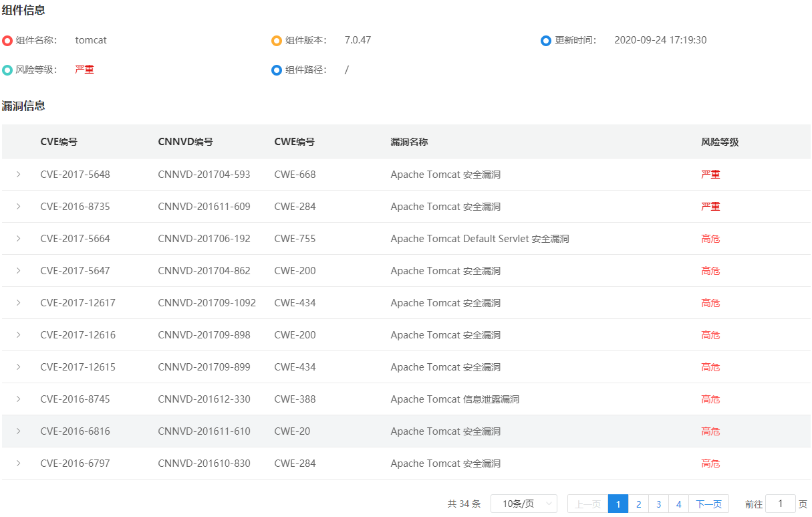Click 高危 risk level for CVE-2017-5664
This screenshot has width=812, height=517.
710,239
